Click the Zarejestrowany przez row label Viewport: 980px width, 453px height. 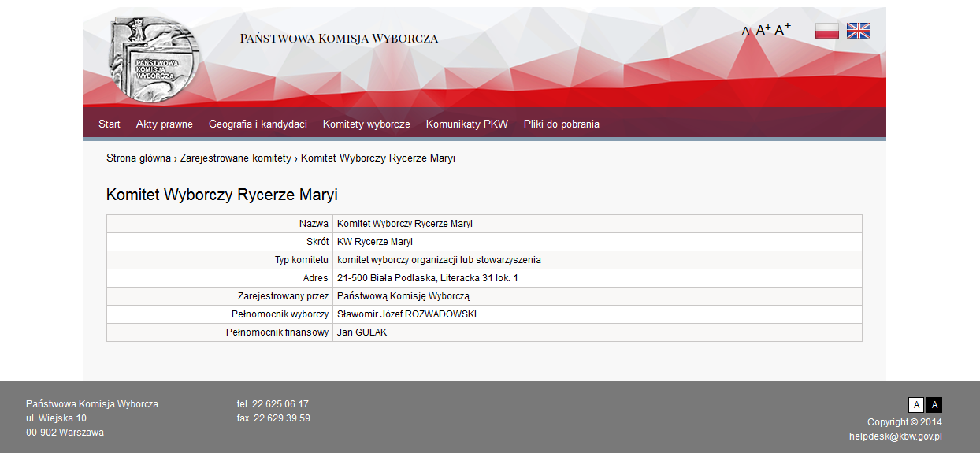[x=283, y=296]
